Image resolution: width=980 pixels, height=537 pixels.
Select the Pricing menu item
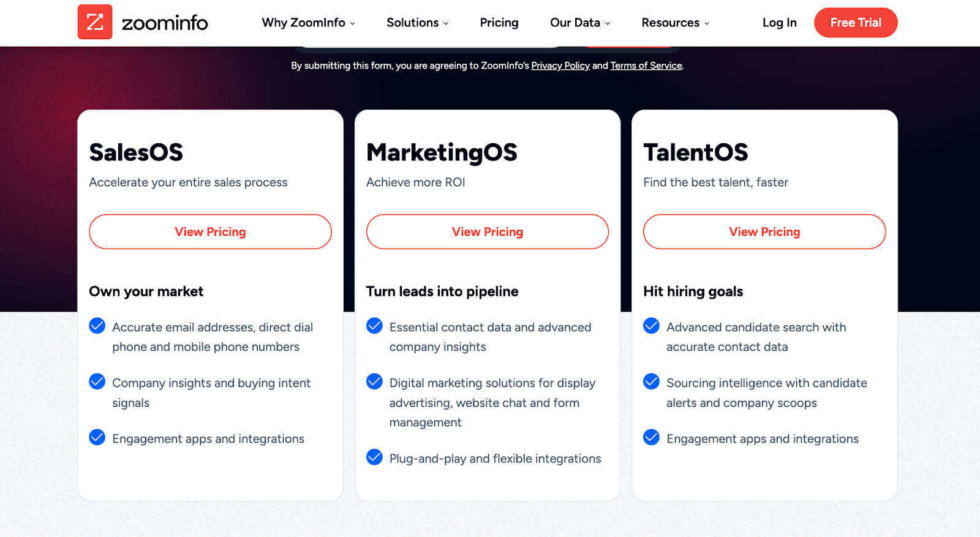coord(499,23)
